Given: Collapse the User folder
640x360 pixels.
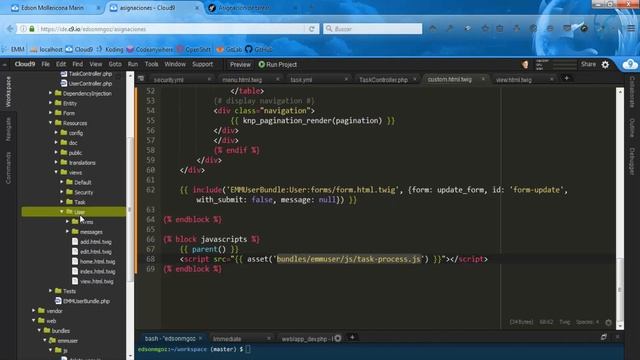Looking at the screenshot, I should [x=62, y=211].
